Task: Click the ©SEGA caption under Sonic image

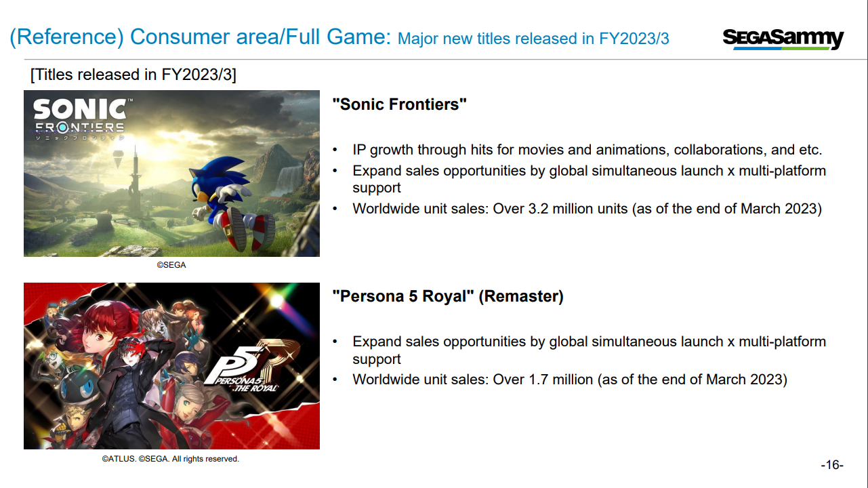Action: pos(171,265)
